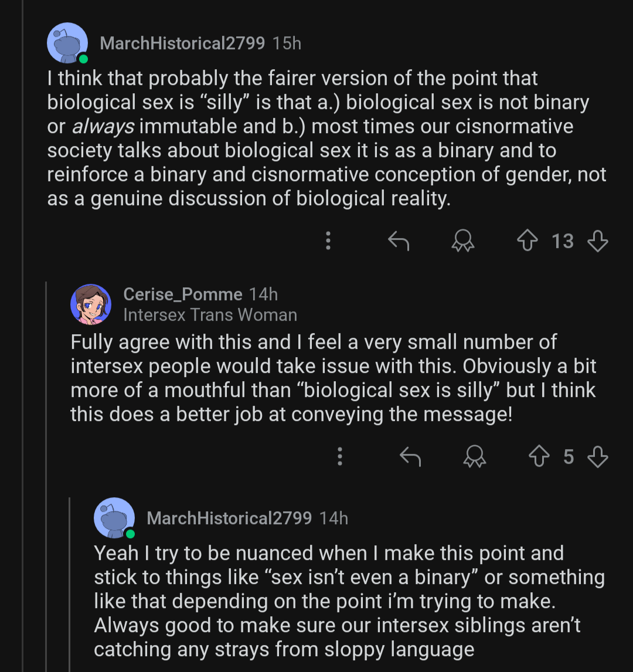The height and width of the screenshot is (672, 633).
Task: Reply to MarchHistorical2799's top comment
Action: pos(399,241)
